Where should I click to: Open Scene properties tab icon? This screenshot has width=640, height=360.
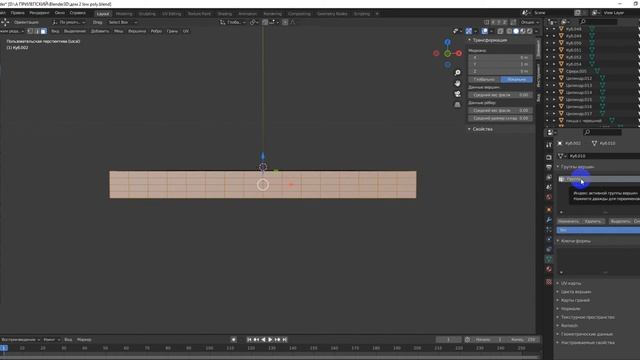[x=549, y=187]
